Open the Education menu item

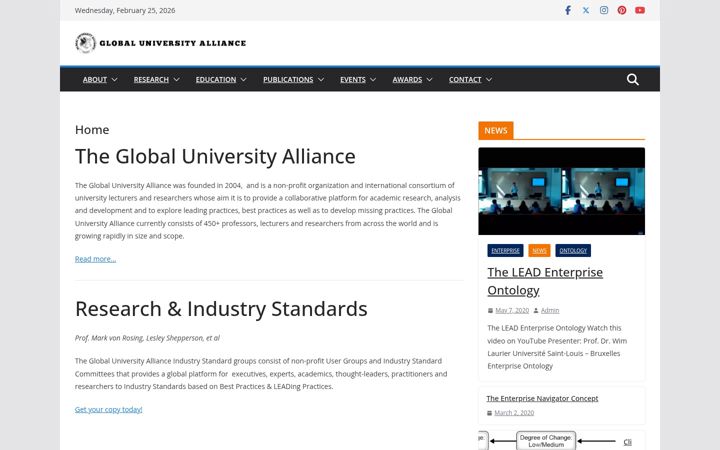click(216, 79)
